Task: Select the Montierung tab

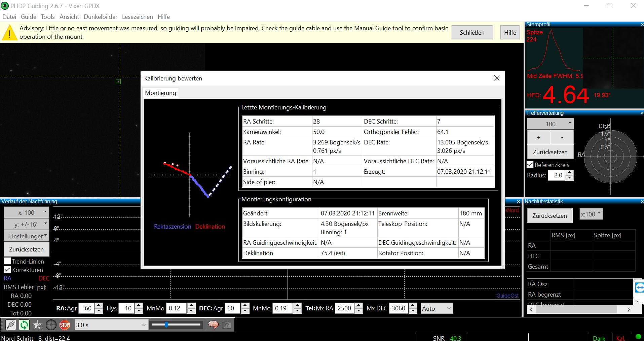Action: pyautogui.click(x=160, y=93)
